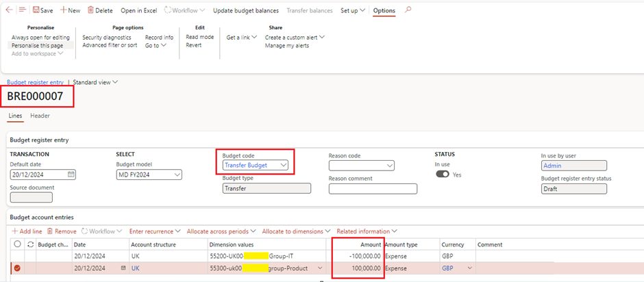Click the Group-IT dimension values cell
Screen dimensions: 644x282
267,256
